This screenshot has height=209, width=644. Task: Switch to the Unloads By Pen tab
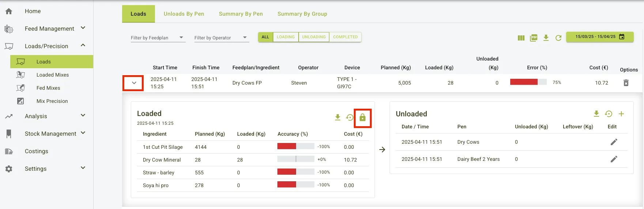(184, 14)
